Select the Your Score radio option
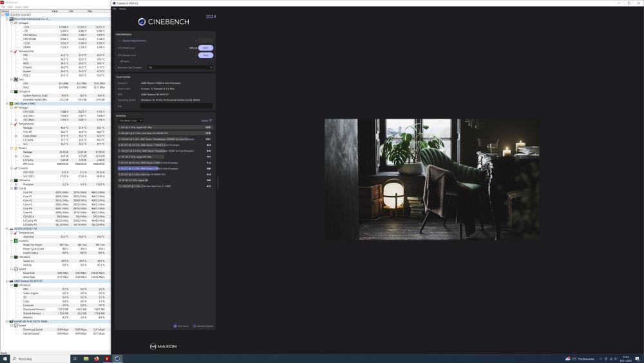The width and height of the screenshot is (644, 363). tap(174, 326)
